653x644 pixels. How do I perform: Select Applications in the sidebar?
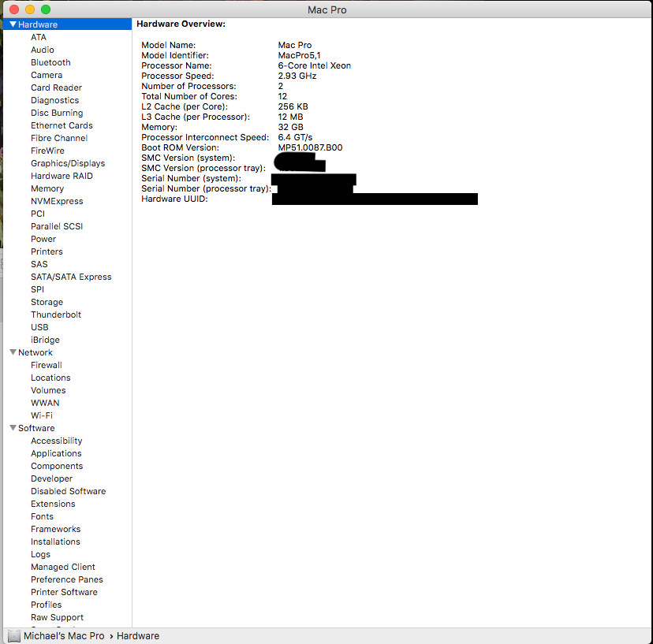56,453
